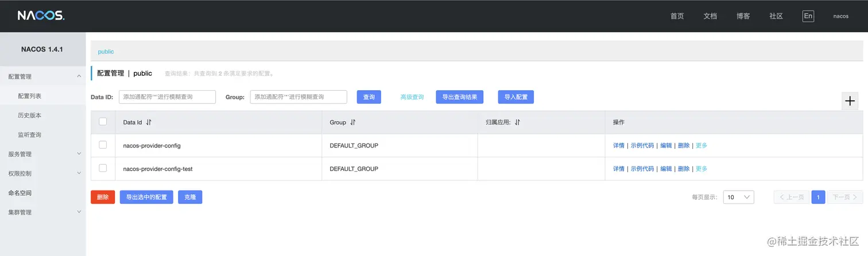Open the page size dropdown showing 10

(738, 197)
